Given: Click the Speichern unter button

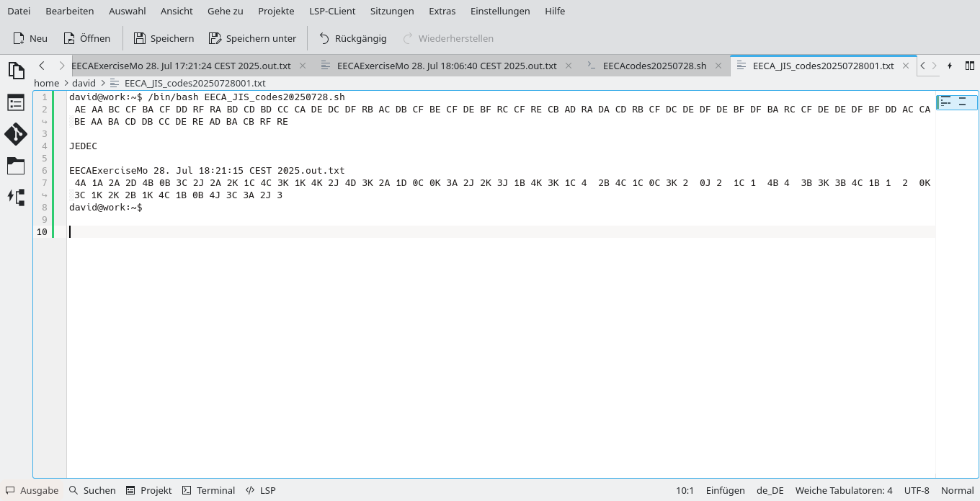Looking at the screenshot, I should pos(252,37).
